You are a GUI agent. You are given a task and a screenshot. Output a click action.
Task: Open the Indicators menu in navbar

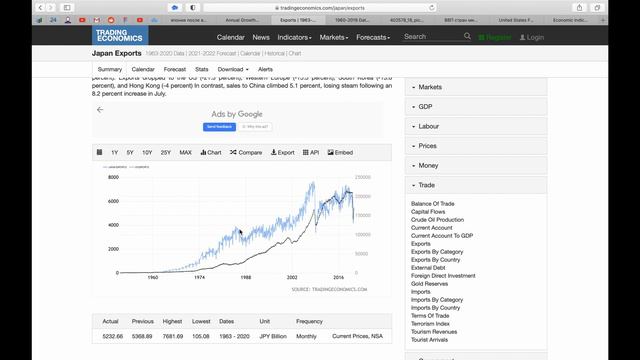tap(294, 37)
